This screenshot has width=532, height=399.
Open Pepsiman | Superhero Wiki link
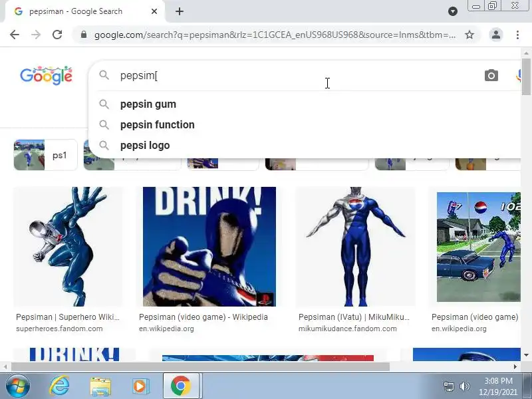tap(68, 317)
